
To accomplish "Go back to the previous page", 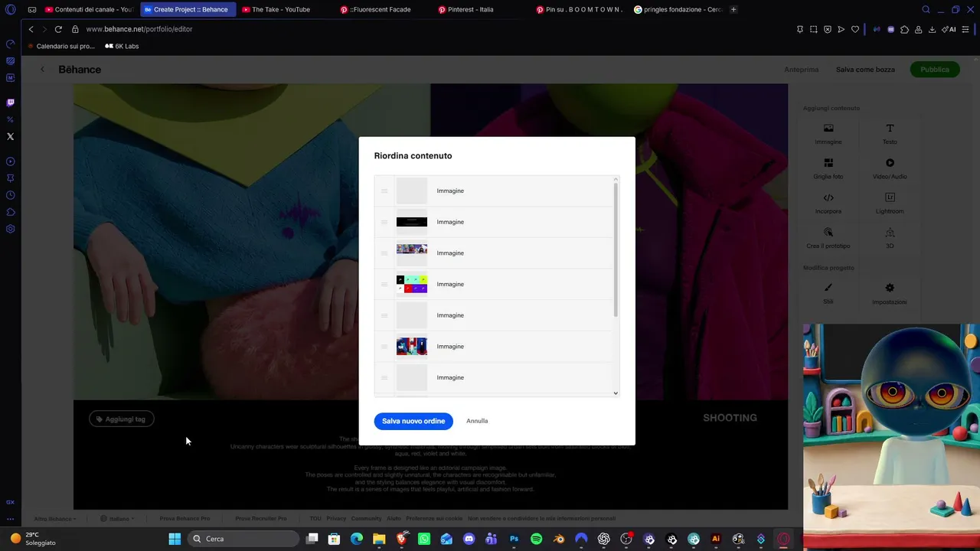I will pyautogui.click(x=31, y=29).
